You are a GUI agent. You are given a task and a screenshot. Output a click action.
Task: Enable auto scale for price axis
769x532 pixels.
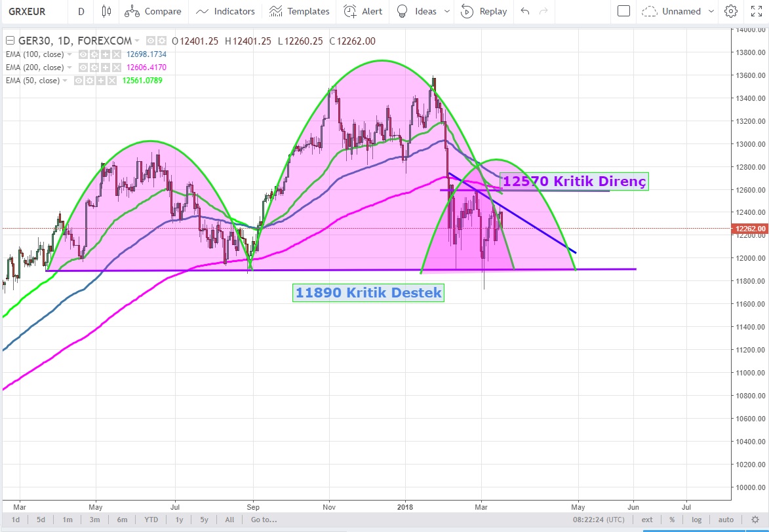726,520
